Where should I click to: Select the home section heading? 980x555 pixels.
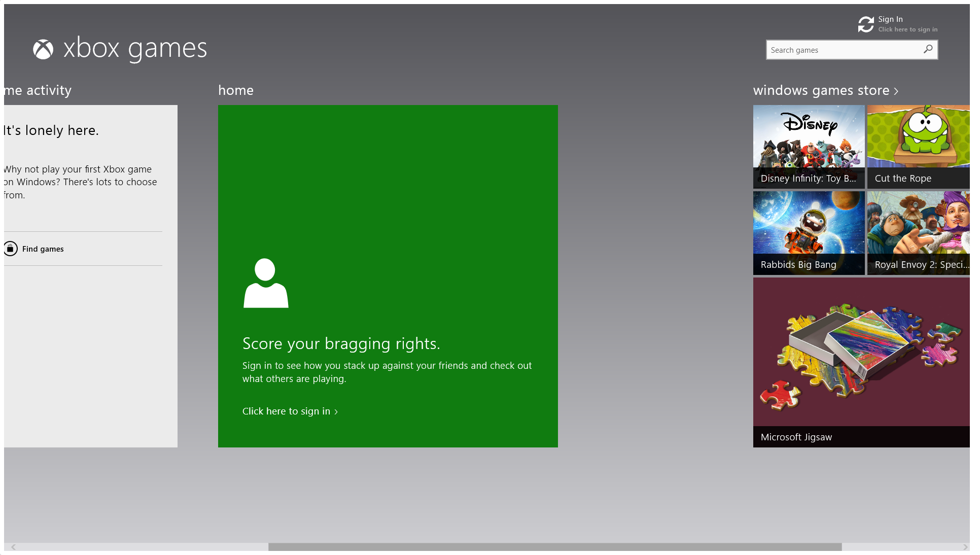coord(236,90)
